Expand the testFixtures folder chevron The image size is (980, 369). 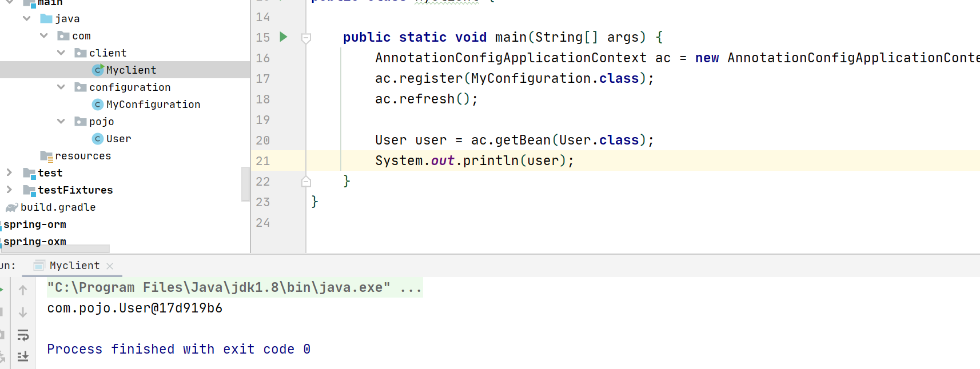pyautogui.click(x=9, y=190)
